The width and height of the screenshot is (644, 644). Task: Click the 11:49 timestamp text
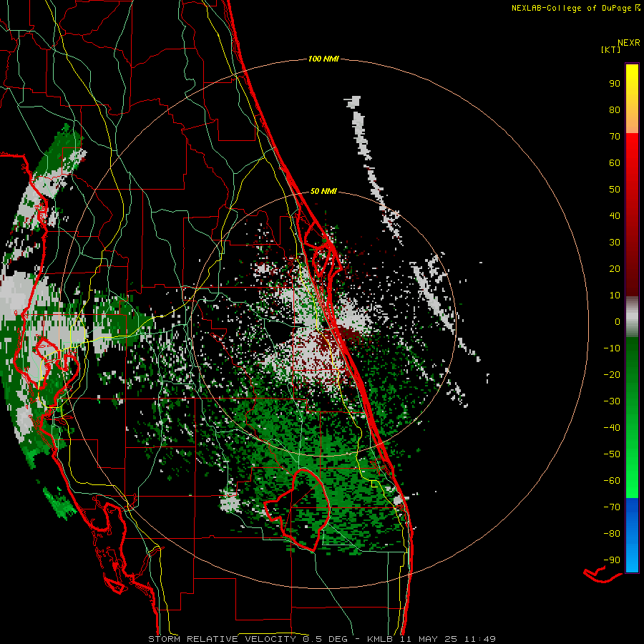(x=479, y=639)
